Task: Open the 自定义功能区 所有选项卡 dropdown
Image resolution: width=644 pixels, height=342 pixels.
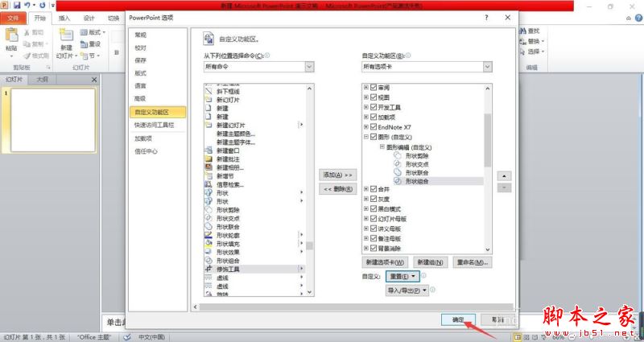Action: pos(488,67)
